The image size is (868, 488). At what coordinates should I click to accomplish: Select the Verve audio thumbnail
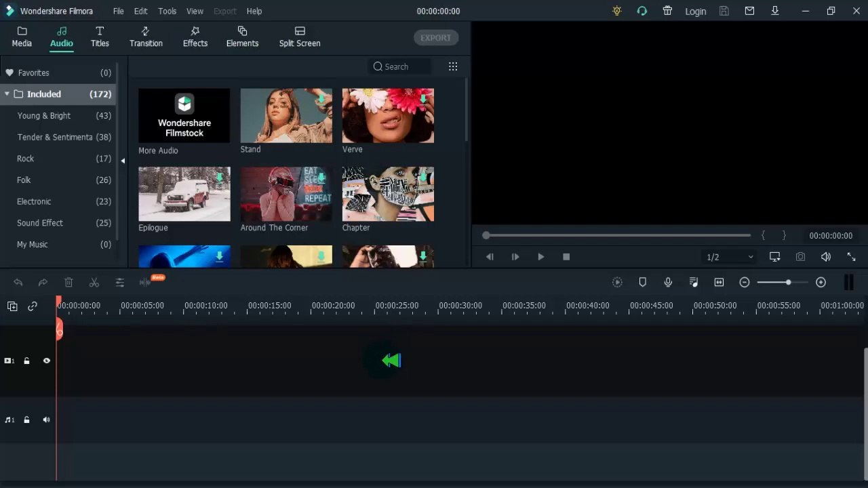click(388, 115)
